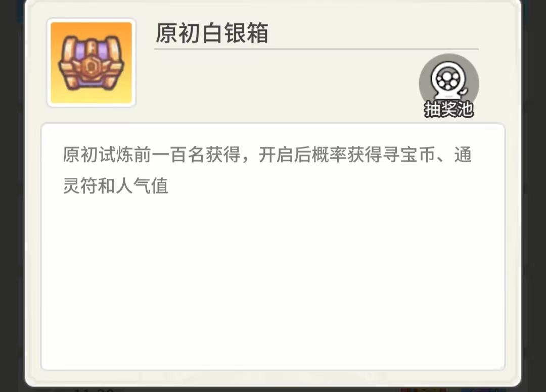This screenshot has height=392, width=546.
Task: Tap the dark overlay right of dialog
Action: [534, 195]
